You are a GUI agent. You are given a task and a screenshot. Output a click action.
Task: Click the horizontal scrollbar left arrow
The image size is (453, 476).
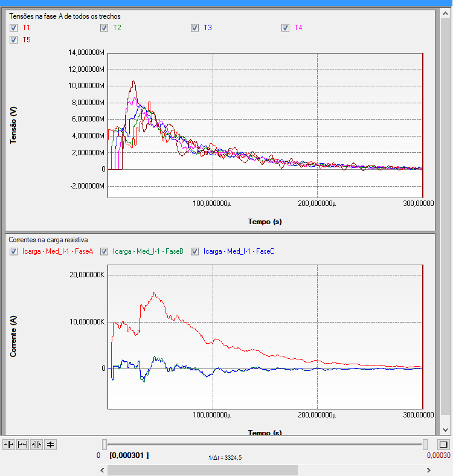102,470
